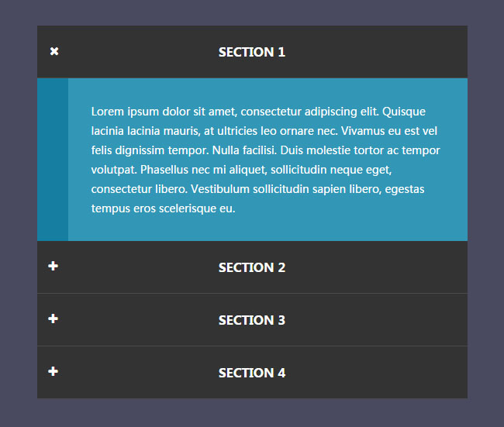Collapse Section 1 via its title text

[251, 52]
